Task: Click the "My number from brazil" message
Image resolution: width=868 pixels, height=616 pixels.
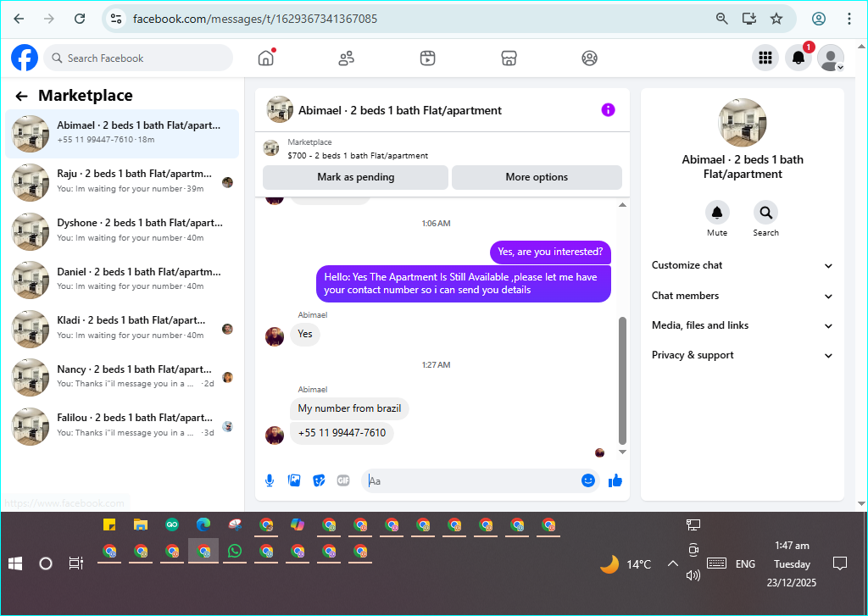Action: point(349,408)
